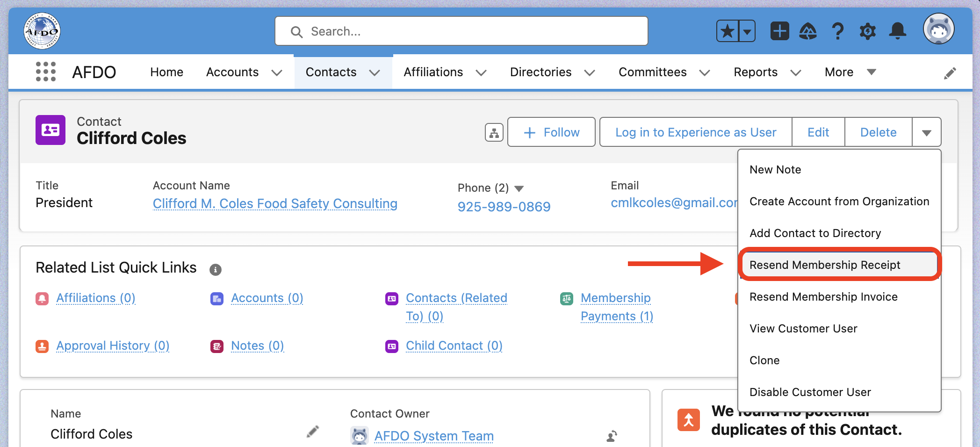This screenshot has width=980, height=447.
Task: Click the Follow button
Action: coord(551,132)
